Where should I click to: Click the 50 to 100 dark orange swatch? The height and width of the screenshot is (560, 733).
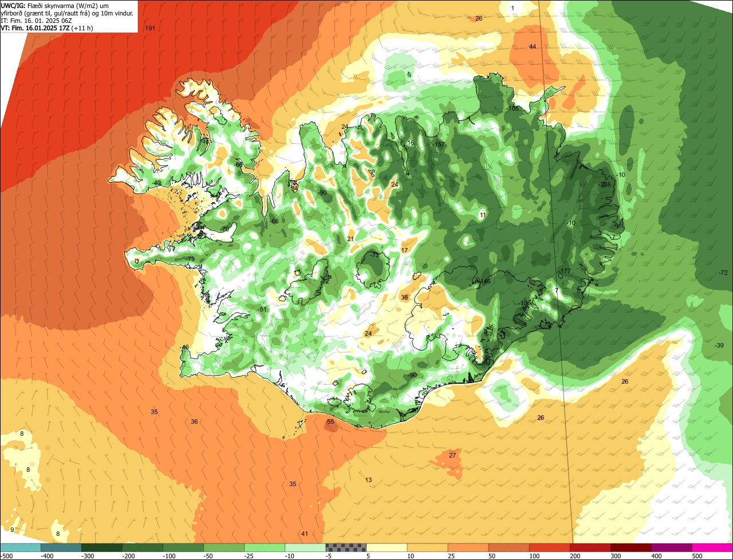pos(509,547)
